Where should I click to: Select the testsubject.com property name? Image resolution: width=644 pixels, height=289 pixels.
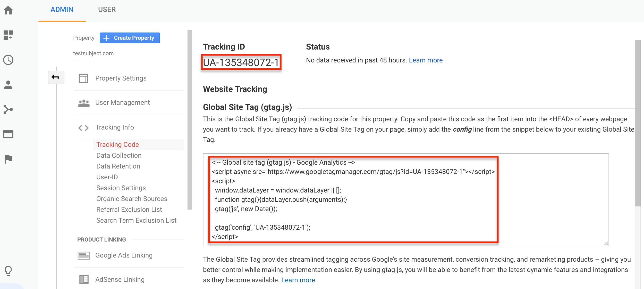pyautogui.click(x=93, y=53)
